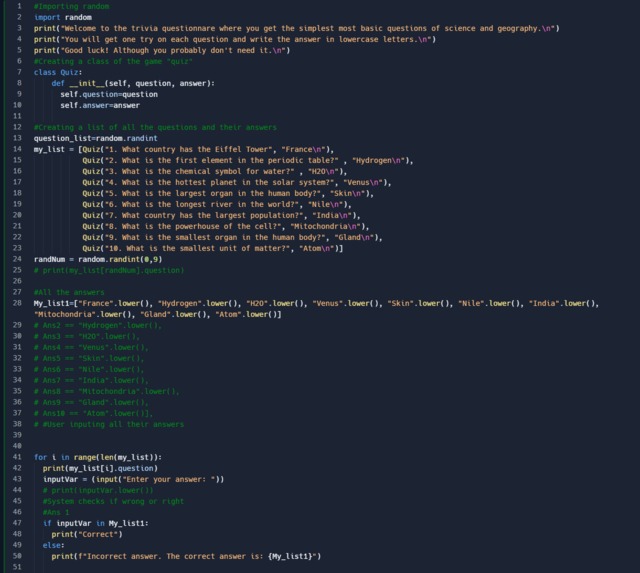Click the "Gland\n" answer string on line 22
Screen dimensions: 640x573
click(x=356, y=238)
